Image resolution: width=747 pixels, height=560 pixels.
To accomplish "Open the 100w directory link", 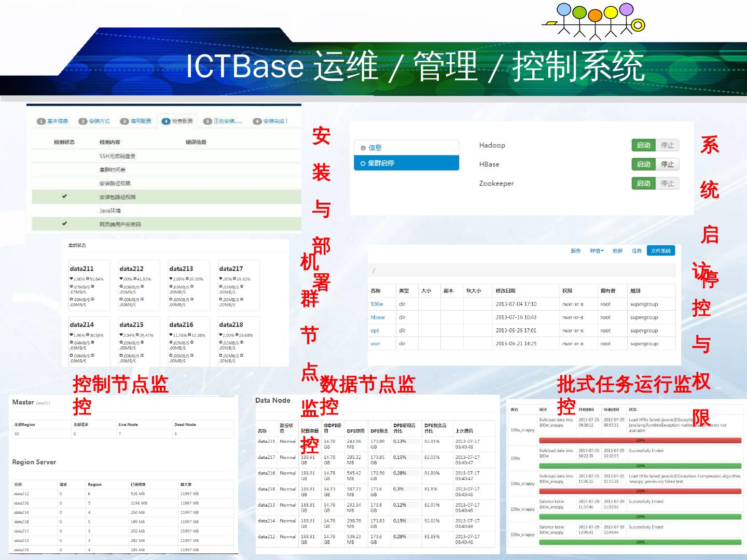I will [x=377, y=304].
